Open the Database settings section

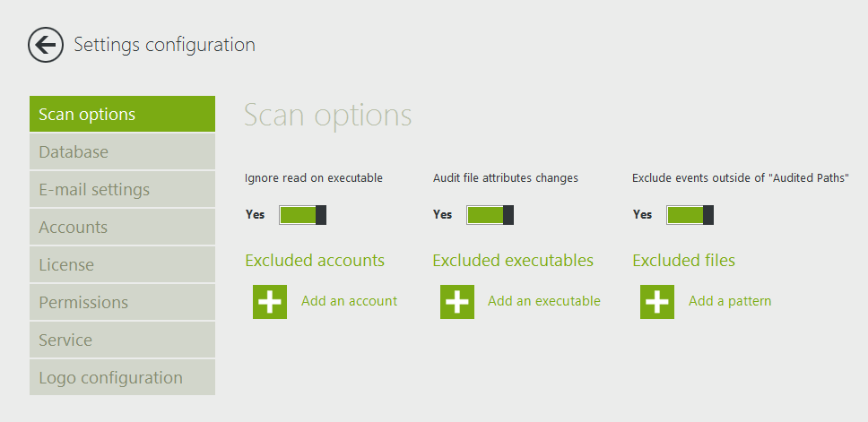coord(122,152)
